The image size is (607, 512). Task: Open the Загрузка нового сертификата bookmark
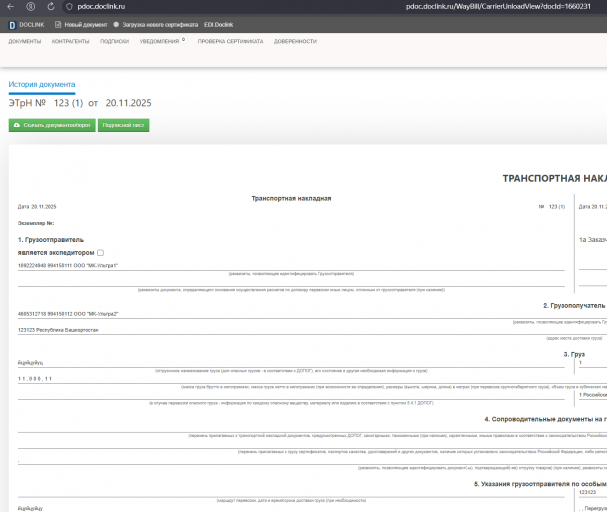pyautogui.click(x=156, y=25)
